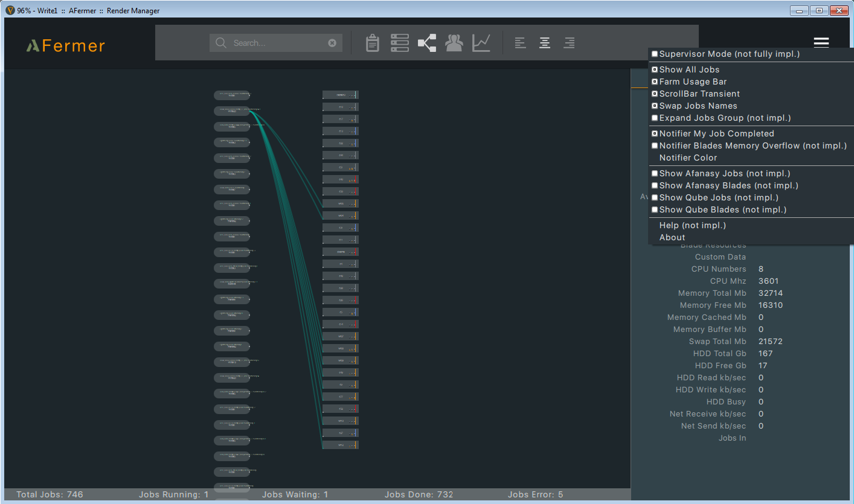
Task: Enable Notifier Blades Memory Overflow
Action: point(655,146)
